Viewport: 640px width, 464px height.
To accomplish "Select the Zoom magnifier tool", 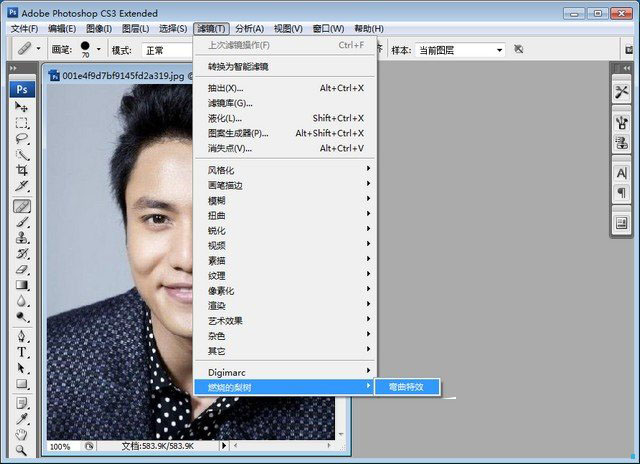I will (22, 450).
